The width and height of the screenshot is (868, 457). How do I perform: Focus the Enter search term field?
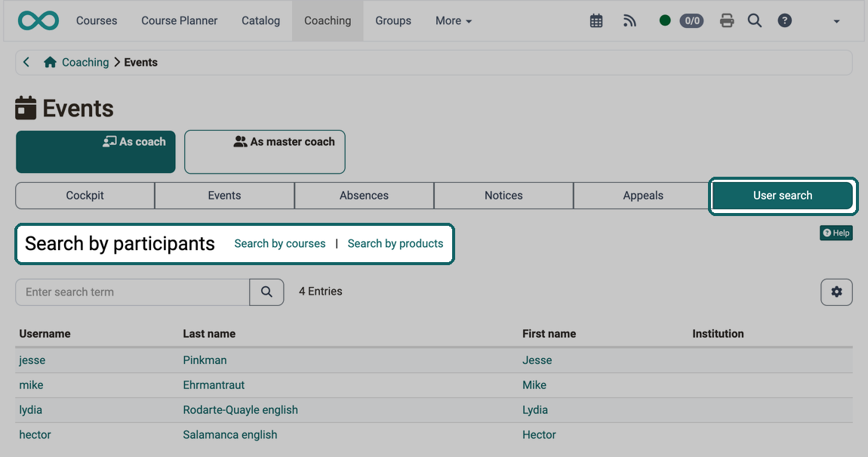pos(132,292)
